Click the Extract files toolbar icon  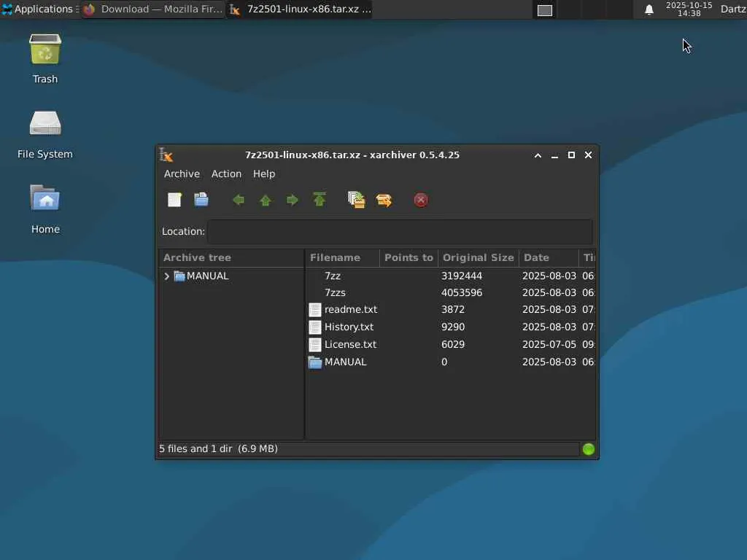pyautogui.click(x=384, y=200)
